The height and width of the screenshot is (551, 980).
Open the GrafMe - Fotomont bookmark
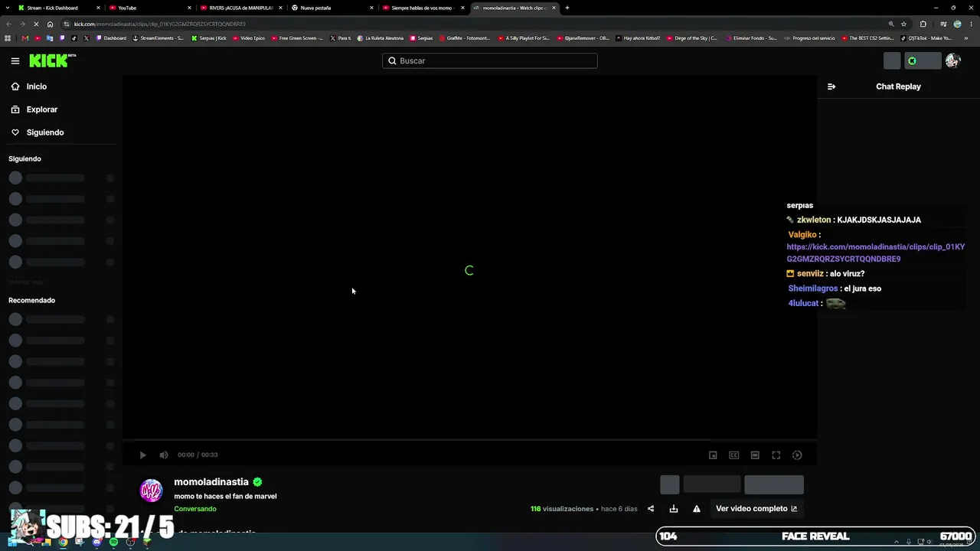pos(465,38)
